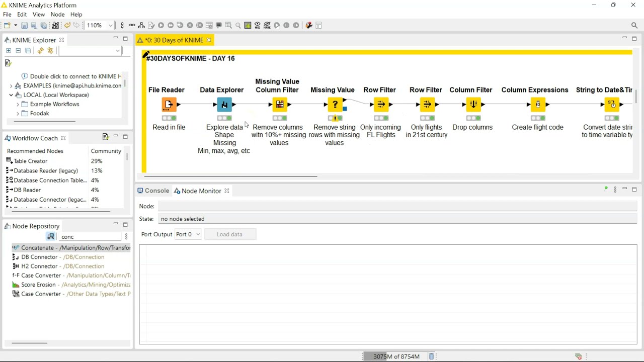Click the fuzzy search icon in Node Repository
Screen dimensions: 644x362
tap(51, 237)
